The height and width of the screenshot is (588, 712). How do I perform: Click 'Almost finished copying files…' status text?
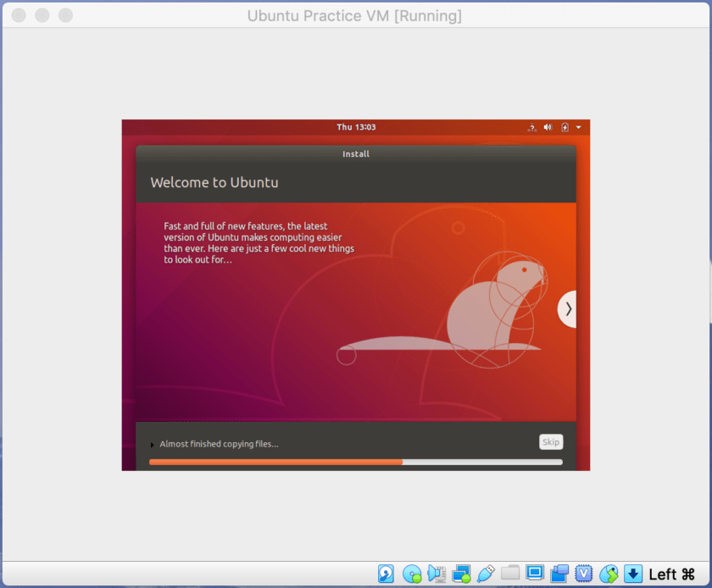point(219,444)
